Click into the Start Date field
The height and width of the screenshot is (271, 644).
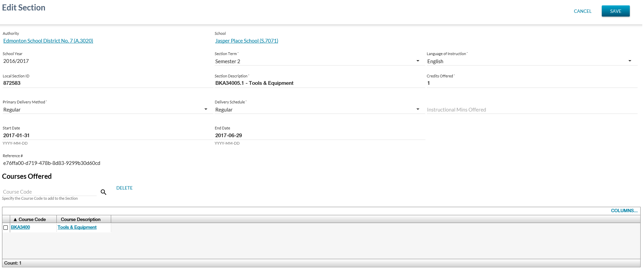click(107, 135)
